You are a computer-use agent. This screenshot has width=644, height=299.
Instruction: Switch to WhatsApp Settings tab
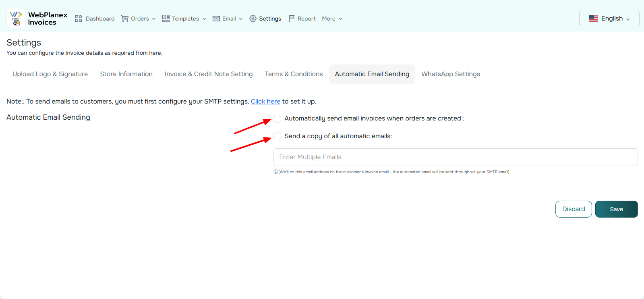[450, 74]
